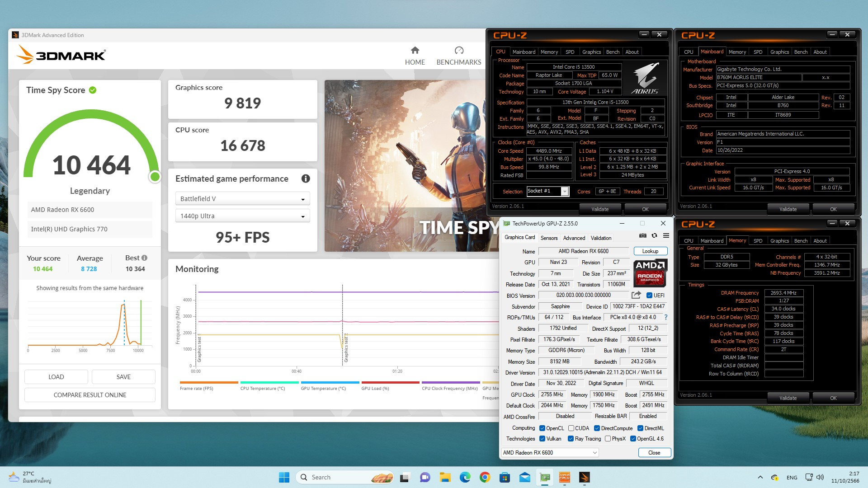Open the GPU-Z hamburger menu
Viewport: 868px width, 488px height.
666,235
